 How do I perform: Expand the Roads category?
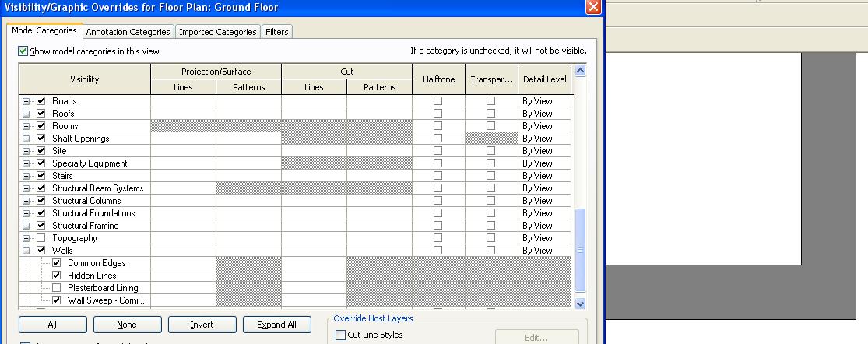(26, 101)
